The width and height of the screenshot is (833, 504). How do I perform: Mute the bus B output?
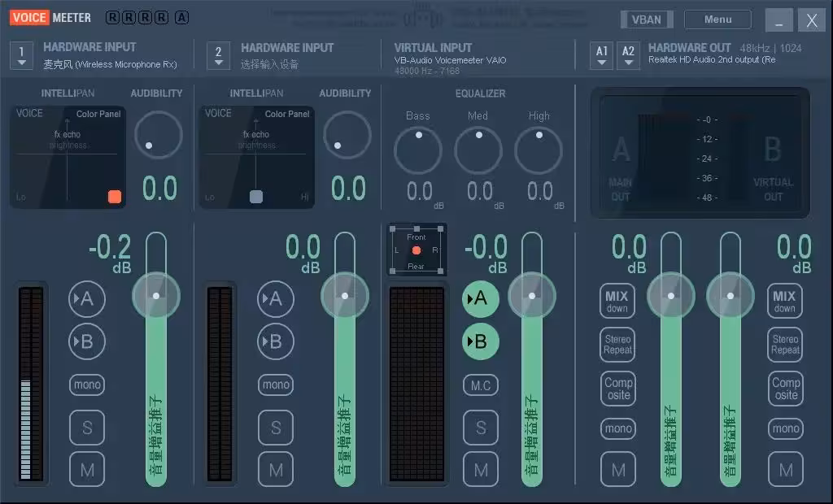coord(786,470)
